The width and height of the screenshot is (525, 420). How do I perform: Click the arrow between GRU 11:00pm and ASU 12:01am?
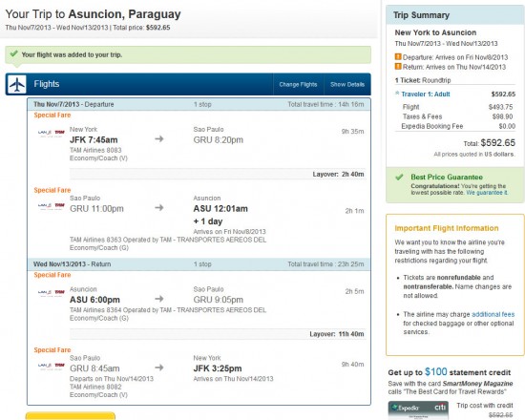coord(159,208)
